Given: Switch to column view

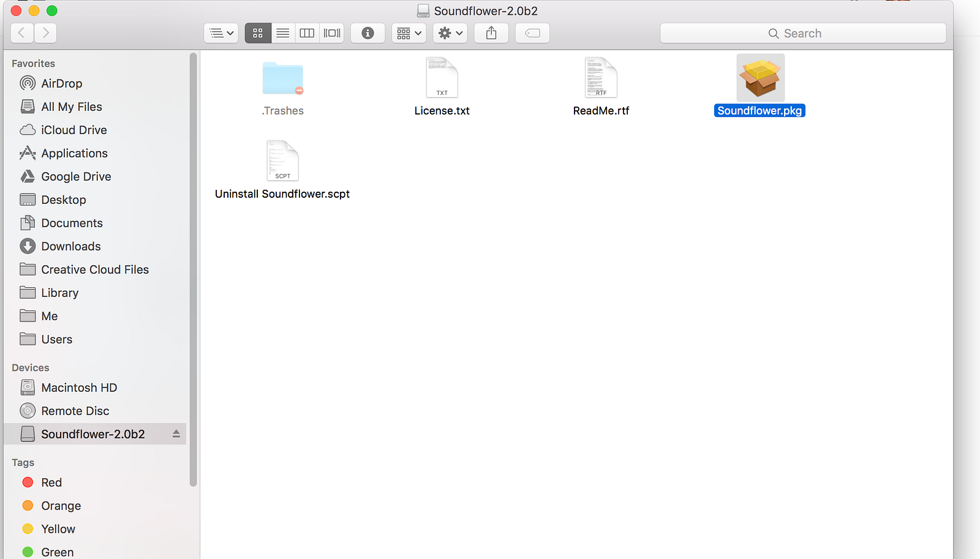Looking at the screenshot, I should pos(307,33).
